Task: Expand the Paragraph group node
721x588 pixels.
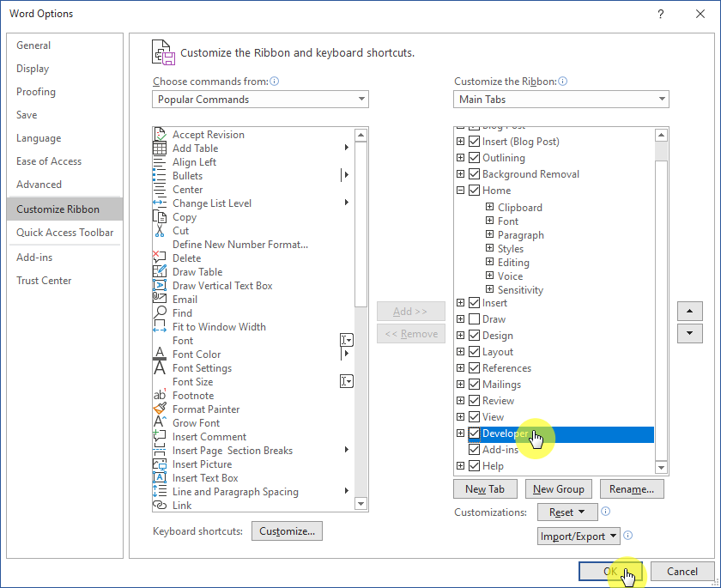Action: 490,234
